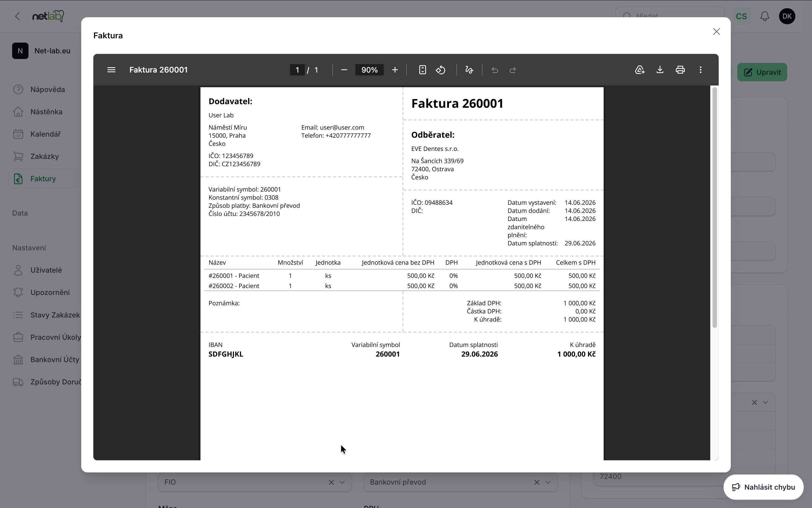Click the Upravit edit button
Image resolution: width=812 pixels, height=508 pixels.
click(x=762, y=72)
